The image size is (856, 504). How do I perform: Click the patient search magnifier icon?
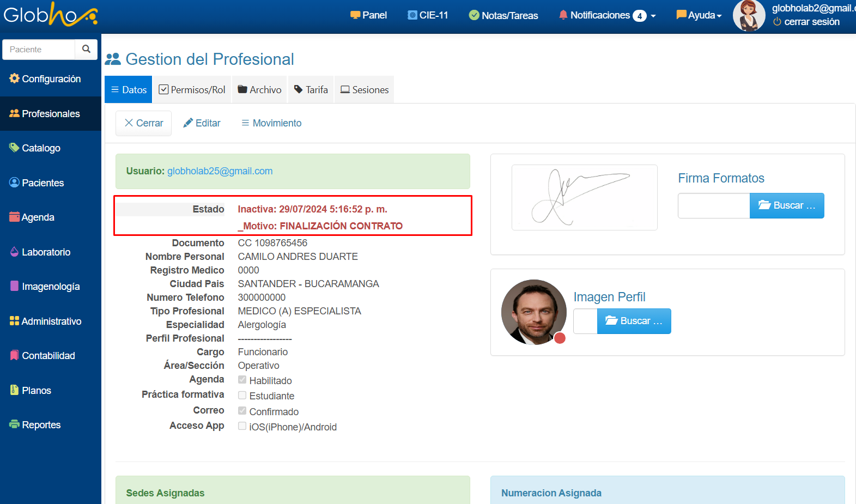tap(86, 49)
